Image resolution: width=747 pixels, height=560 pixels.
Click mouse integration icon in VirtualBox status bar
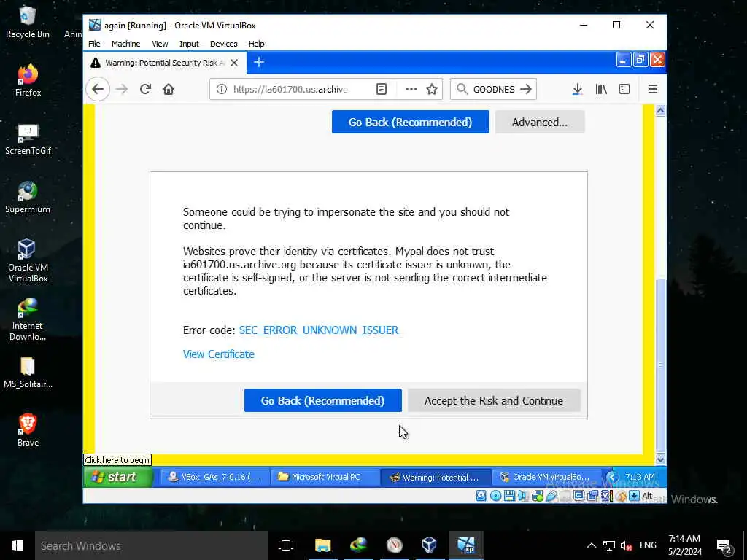click(x=621, y=496)
